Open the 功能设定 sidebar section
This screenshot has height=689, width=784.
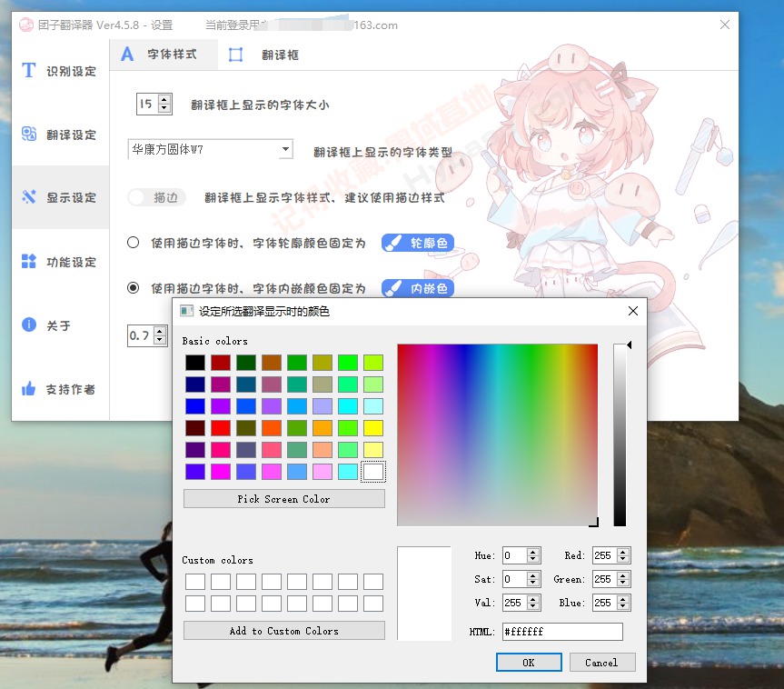coord(60,262)
